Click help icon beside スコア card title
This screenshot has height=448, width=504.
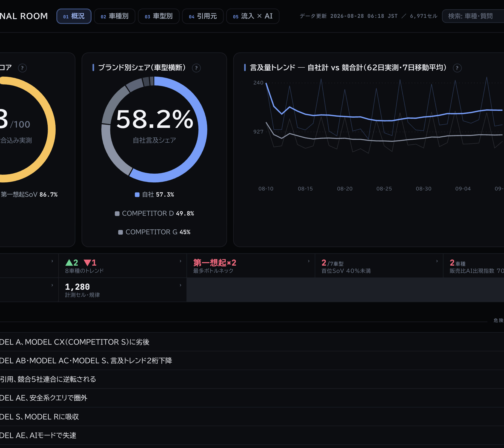(22, 68)
